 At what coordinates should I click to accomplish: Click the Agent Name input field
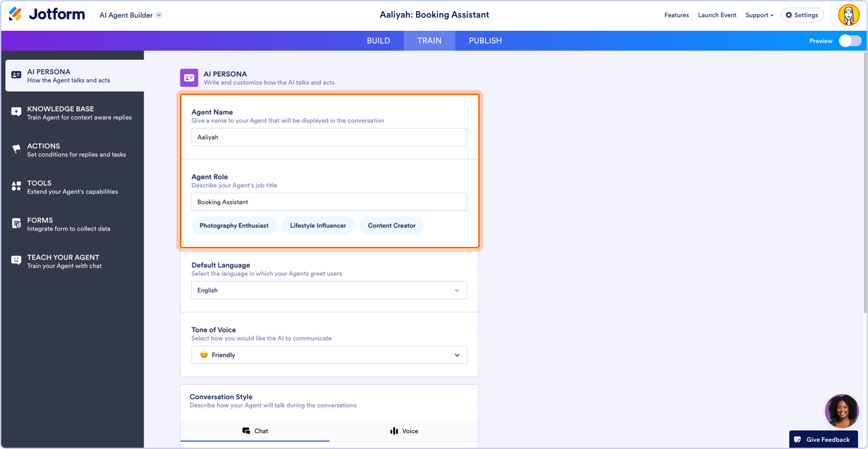329,137
